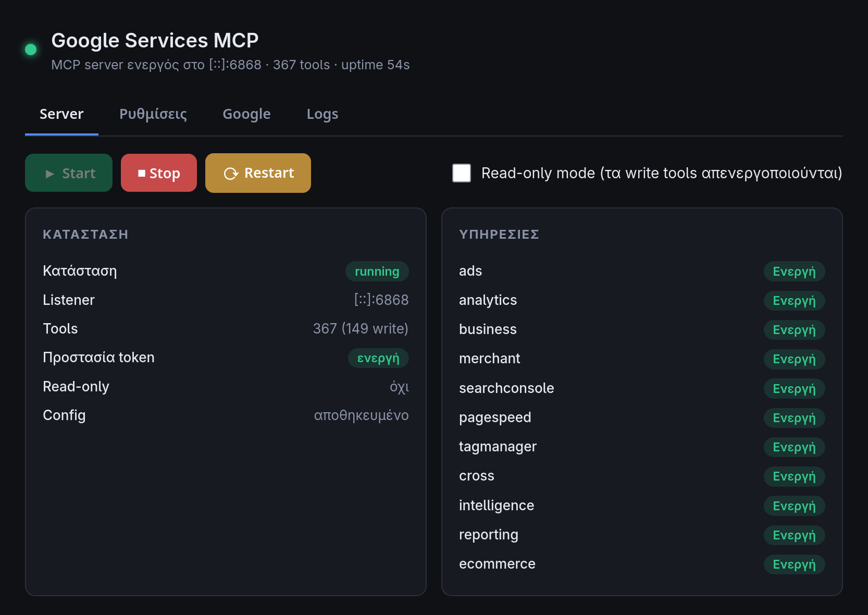This screenshot has width=868, height=615.
Task: Click the Ενεργή badge for analytics
Action: [x=794, y=301]
